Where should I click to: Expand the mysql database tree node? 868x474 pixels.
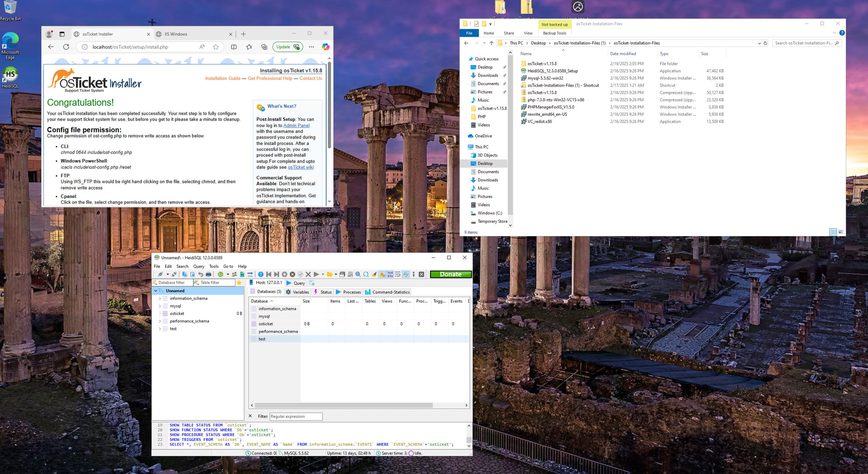click(x=160, y=306)
